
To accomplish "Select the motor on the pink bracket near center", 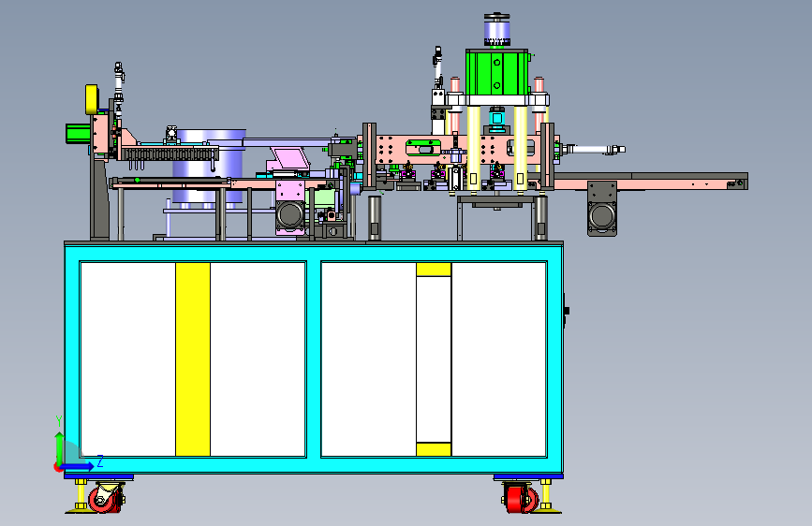I will (x=290, y=213).
